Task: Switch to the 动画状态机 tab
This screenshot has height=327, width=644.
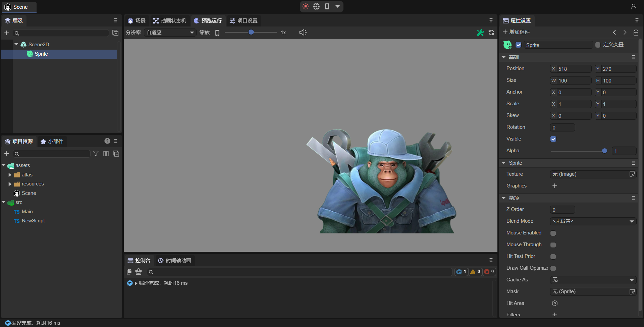Action: [x=170, y=21]
